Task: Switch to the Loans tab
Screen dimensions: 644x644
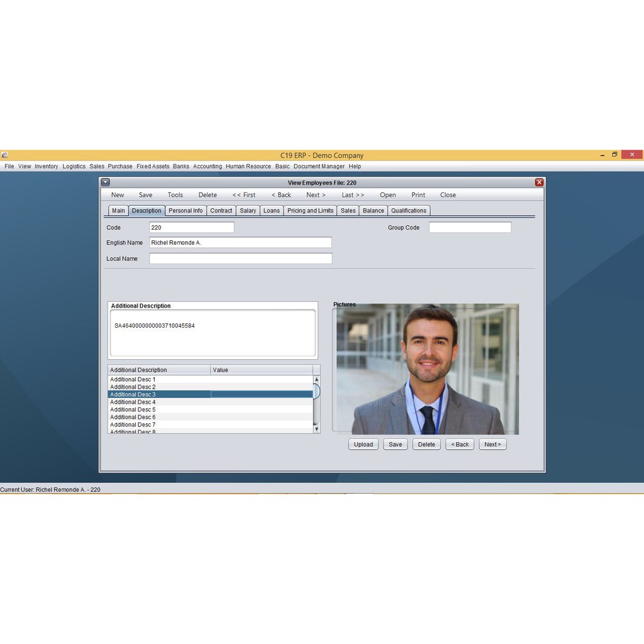Action: tap(272, 211)
